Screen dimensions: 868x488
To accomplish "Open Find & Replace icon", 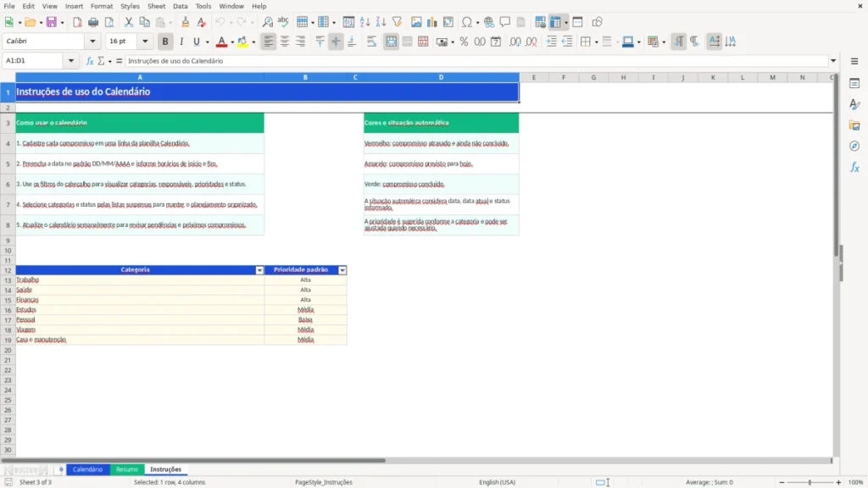I will (267, 22).
